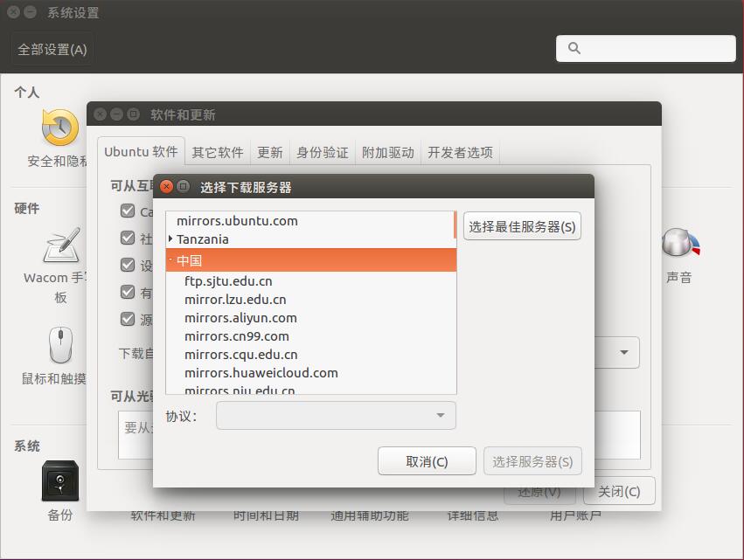Select mirrors.cn99.com mirror

[310, 336]
